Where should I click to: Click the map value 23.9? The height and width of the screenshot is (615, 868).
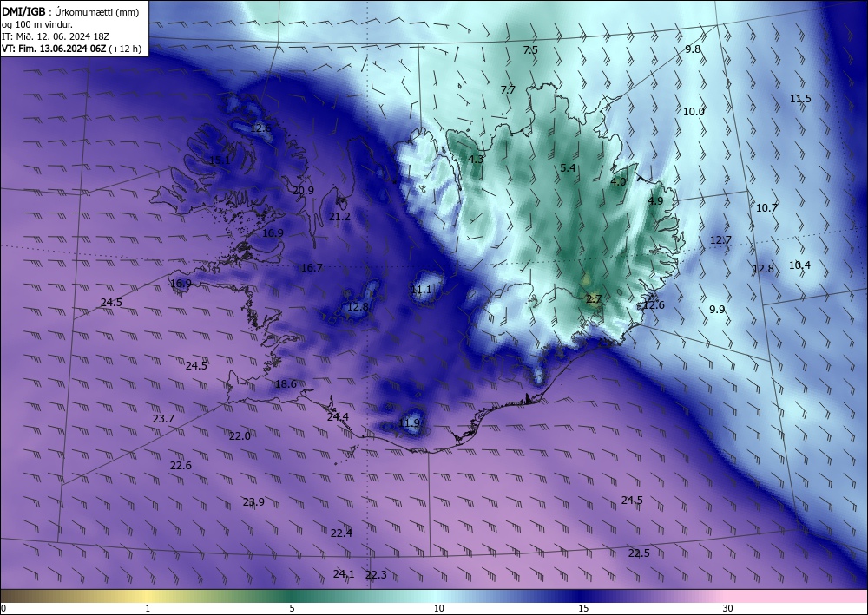coord(253,503)
